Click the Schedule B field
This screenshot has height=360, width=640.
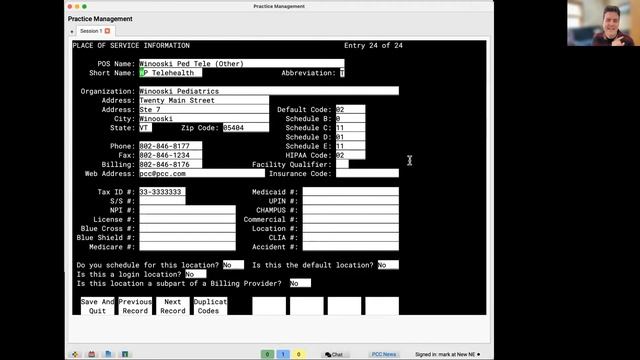(x=351, y=118)
